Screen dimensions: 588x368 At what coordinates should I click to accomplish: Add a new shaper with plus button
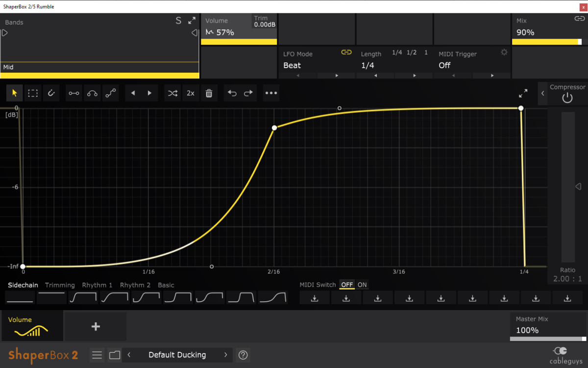(96, 327)
